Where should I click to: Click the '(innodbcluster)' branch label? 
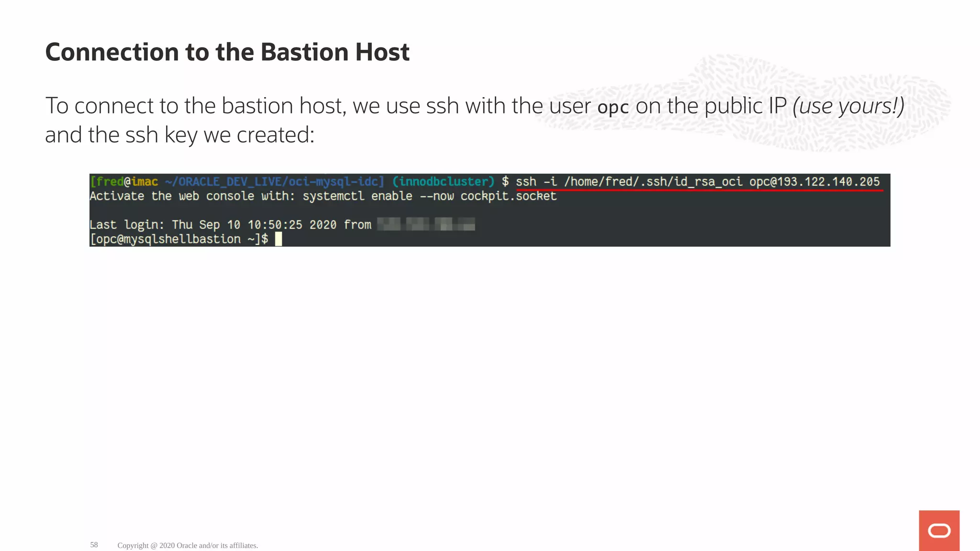[443, 182]
